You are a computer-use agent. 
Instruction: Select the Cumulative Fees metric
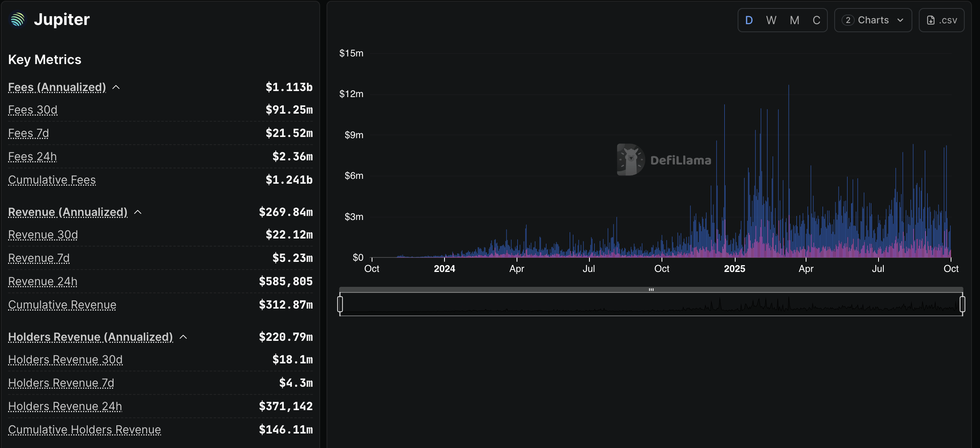(52, 180)
